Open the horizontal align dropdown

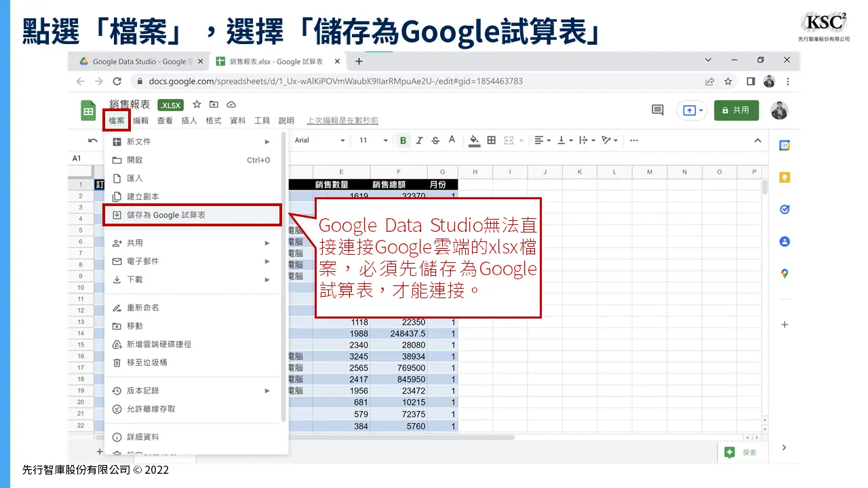coord(542,140)
